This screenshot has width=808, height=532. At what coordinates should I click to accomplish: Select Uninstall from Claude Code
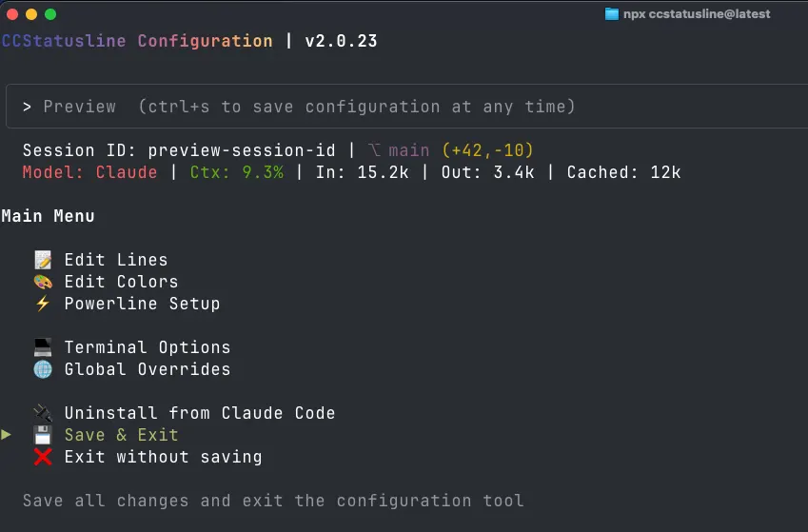click(x=200, y=413)
